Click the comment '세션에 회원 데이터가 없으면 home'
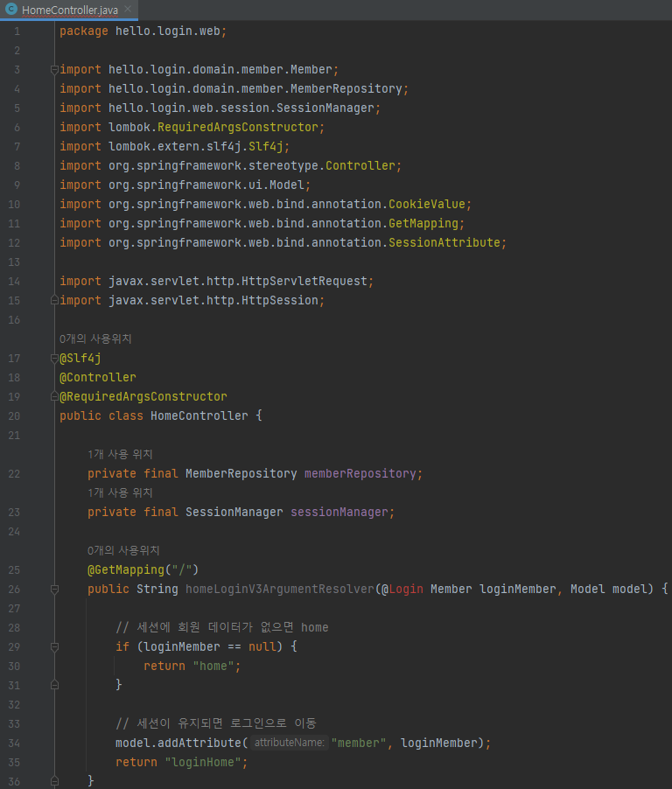 [222, 627]
